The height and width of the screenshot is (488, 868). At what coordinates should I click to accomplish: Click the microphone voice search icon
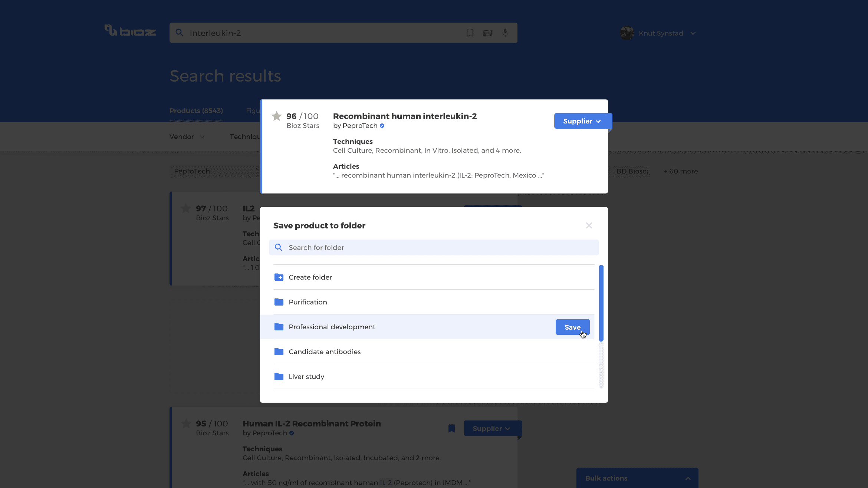tap(505, 33)
